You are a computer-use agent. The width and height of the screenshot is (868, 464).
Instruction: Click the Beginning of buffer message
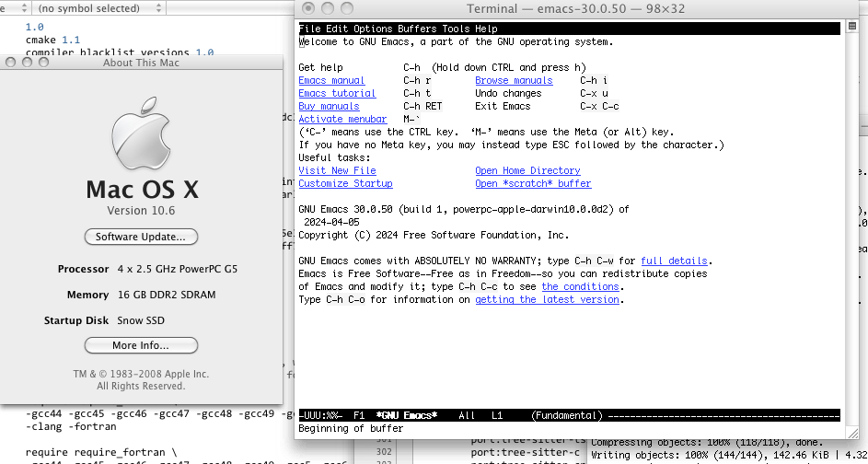click(x=351, y=429)
